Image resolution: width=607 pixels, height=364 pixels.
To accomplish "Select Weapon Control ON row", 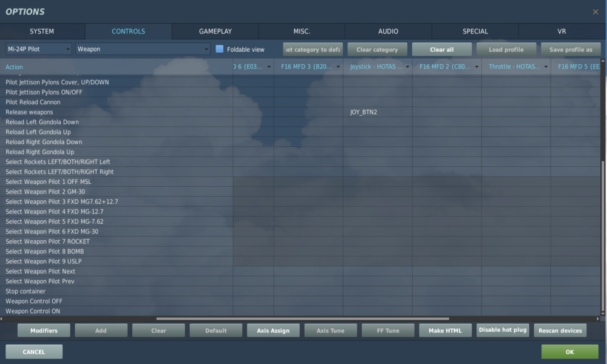I will 116,311.
